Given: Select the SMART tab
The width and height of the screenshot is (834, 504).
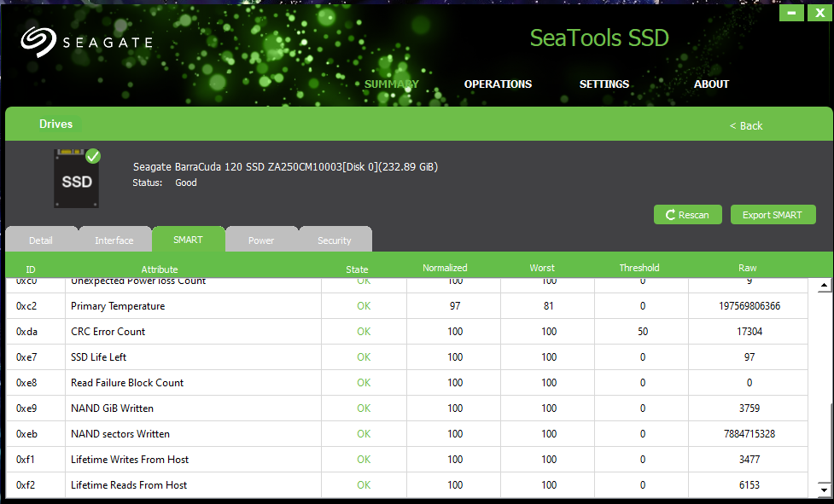Looking at the screenshot, I should 189,240.
